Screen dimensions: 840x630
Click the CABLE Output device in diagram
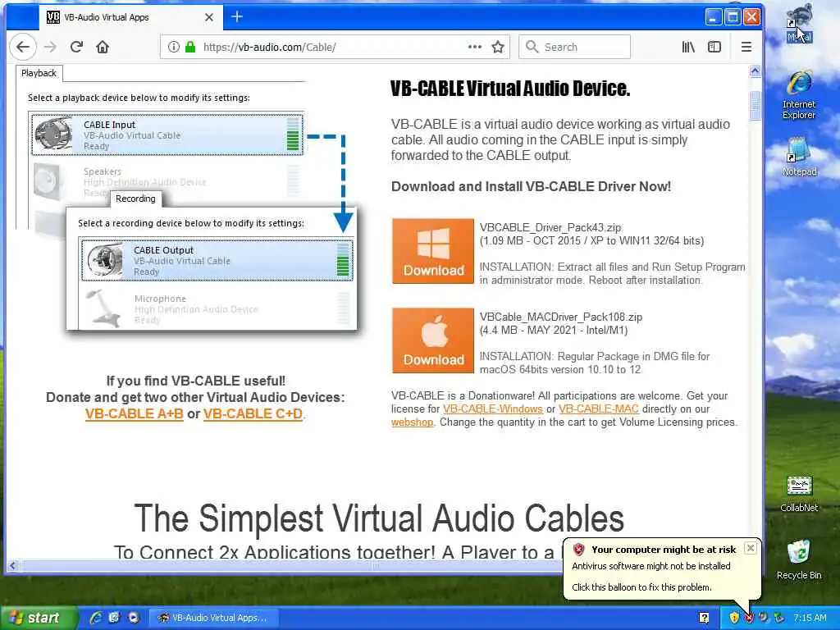click(x=217, y=260)
